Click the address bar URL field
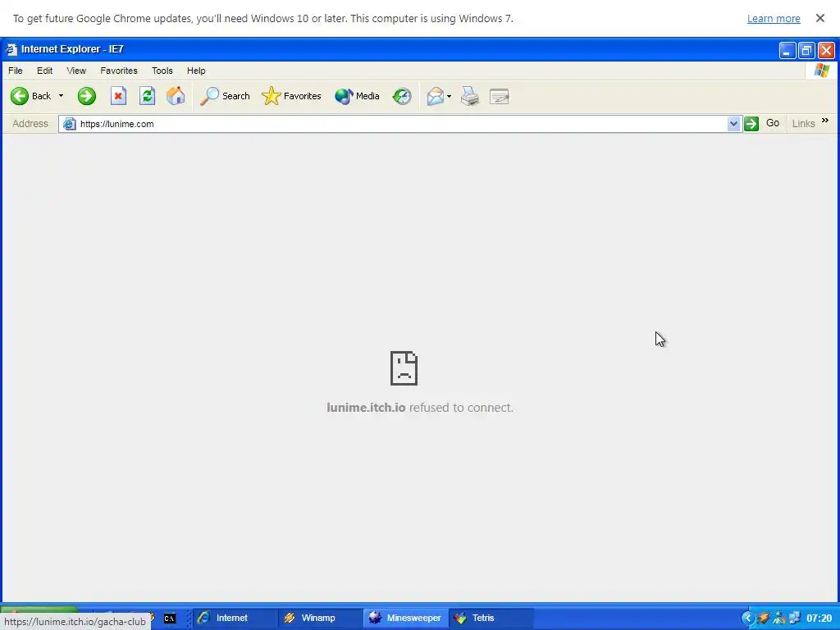The image size is (840, 630). pos(402,124)
